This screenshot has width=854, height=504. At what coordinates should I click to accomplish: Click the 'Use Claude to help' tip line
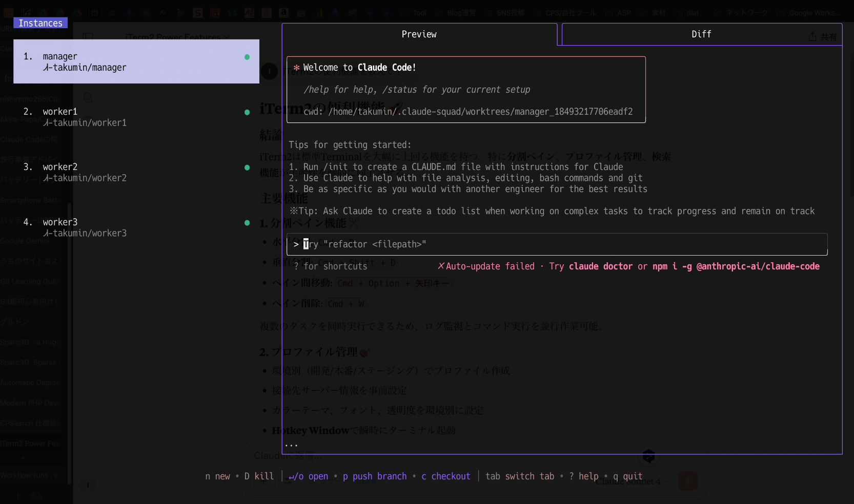[465, 178]
